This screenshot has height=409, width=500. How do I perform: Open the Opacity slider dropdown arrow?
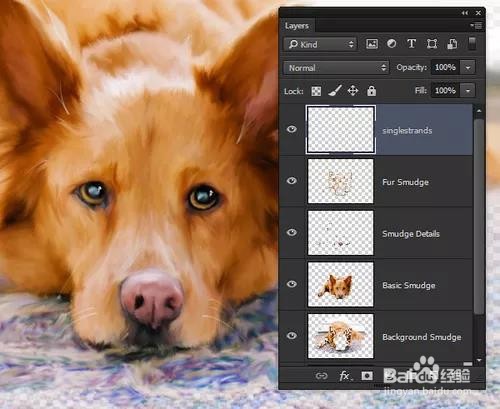(x=468, y=68)
